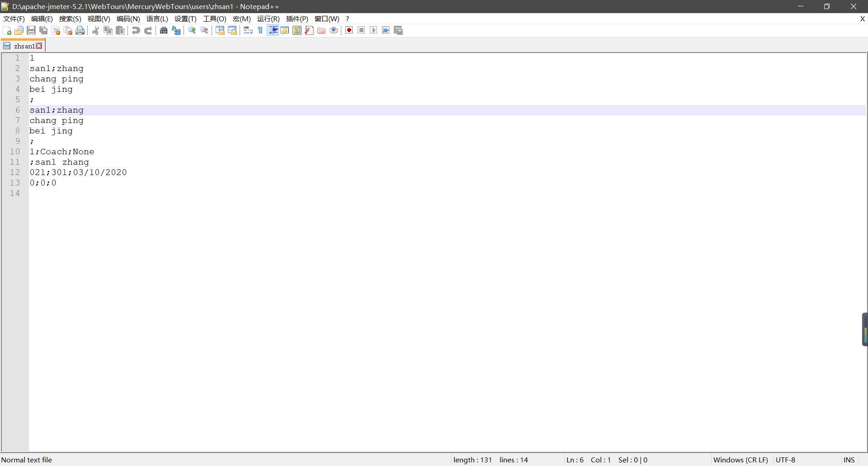Click the Zoom In icon
868x466 pixels.
click(x=192, y=30)
